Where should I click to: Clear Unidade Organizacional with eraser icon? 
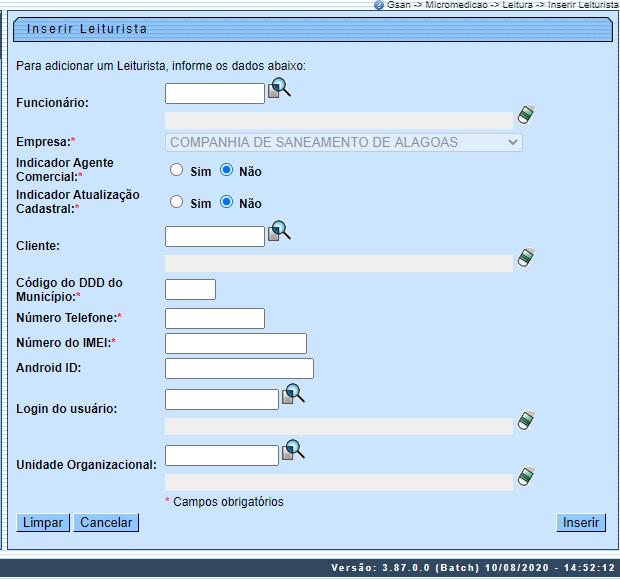coord(526,476)
